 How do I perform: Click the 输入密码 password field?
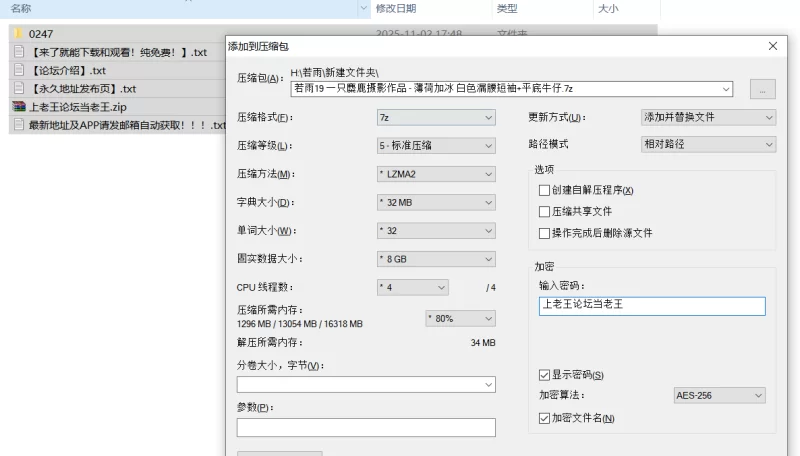651,306
